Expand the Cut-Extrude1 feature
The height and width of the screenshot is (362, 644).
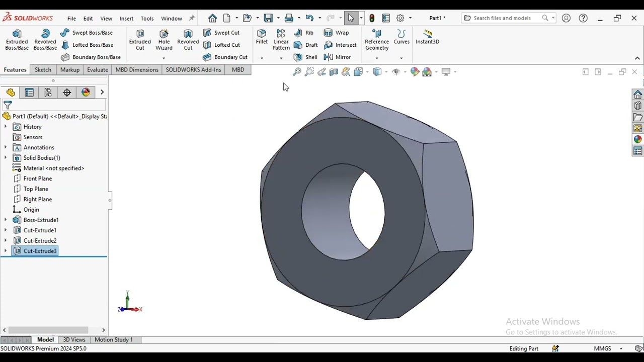[x=6, y=230]
